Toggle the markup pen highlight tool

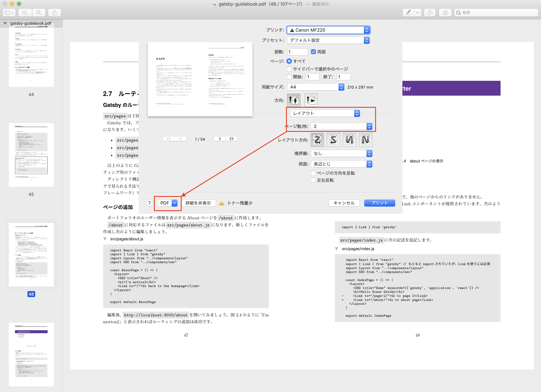[x=409, y=13]
